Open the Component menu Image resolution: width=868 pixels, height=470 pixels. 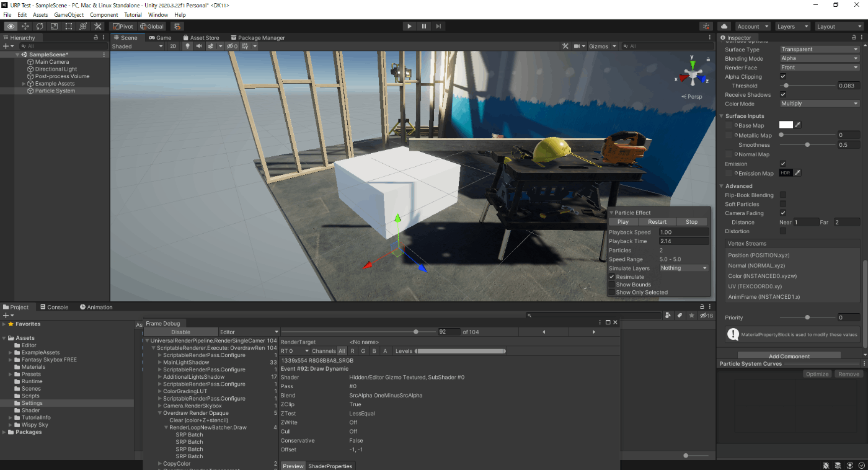click(x=104, y=15)
